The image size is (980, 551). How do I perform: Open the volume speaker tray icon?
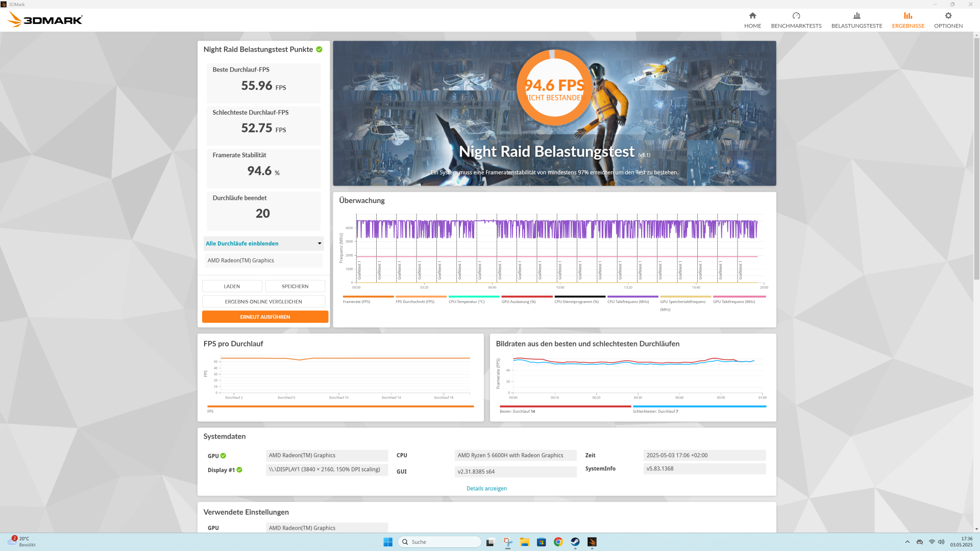pos(941,542)
